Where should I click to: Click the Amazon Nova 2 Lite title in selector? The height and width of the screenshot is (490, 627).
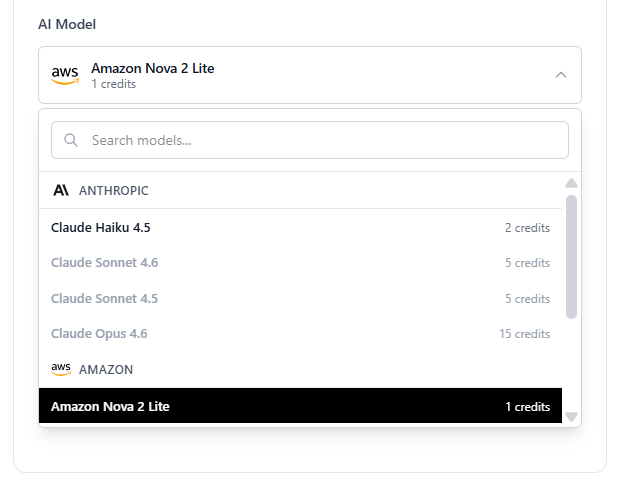tap(153, 68)
